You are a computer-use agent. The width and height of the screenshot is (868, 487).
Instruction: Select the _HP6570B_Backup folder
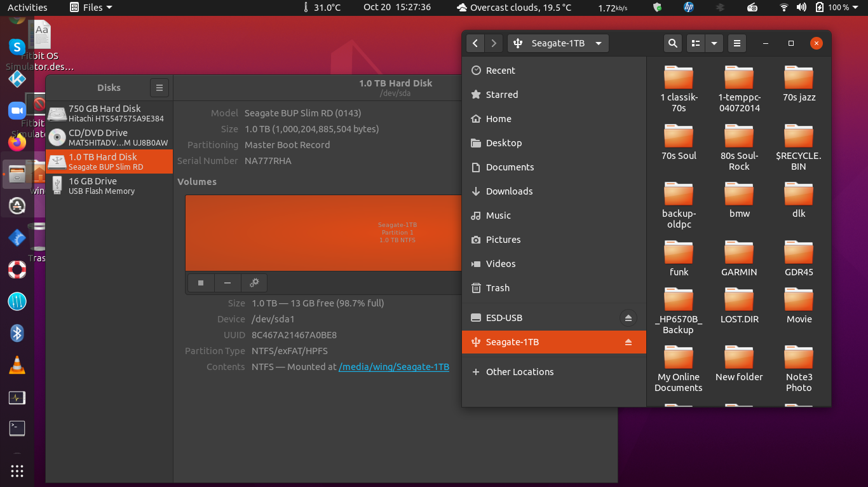pyautogui.click(x=679, y=310)
